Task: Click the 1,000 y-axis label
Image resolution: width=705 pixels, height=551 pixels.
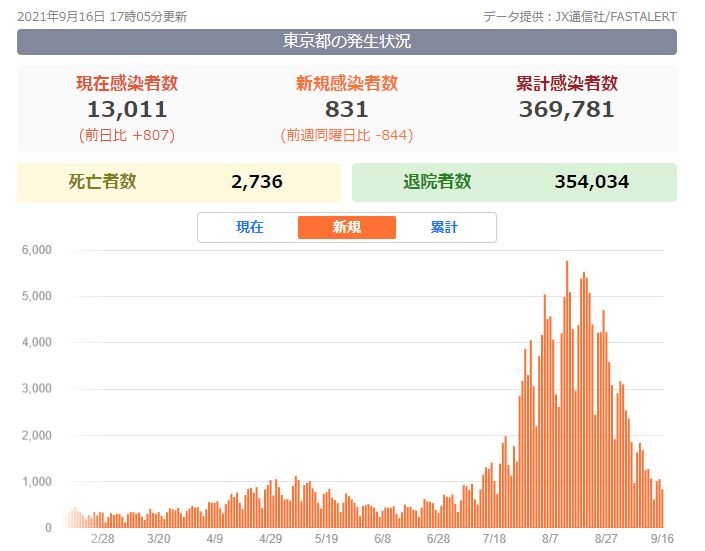Action: click(x=37, y=482)
